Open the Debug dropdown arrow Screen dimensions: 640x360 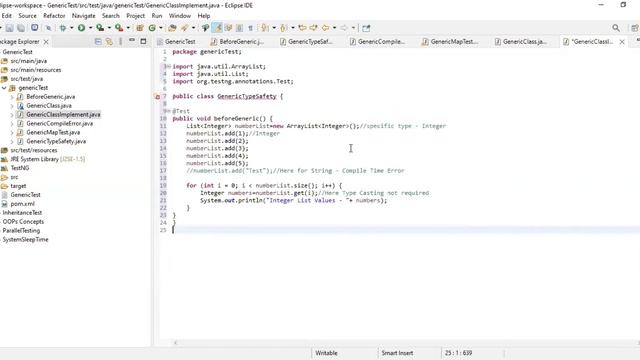coord(71,28)
